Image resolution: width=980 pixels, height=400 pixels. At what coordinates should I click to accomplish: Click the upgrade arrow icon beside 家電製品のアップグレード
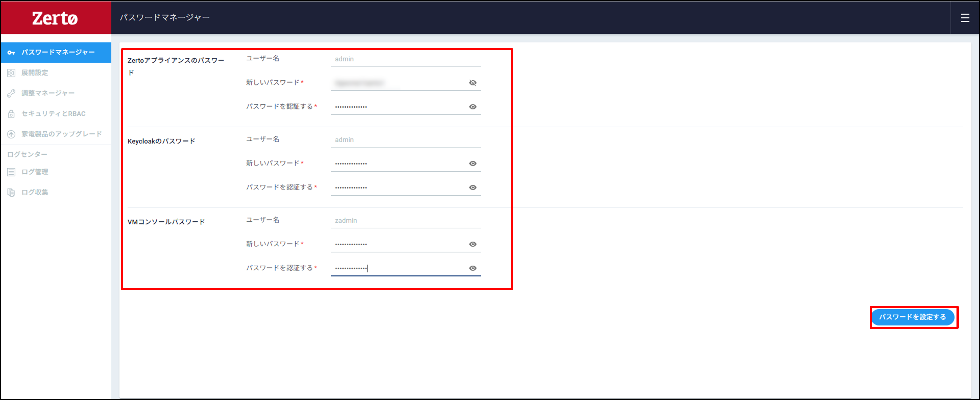[11, 134]
